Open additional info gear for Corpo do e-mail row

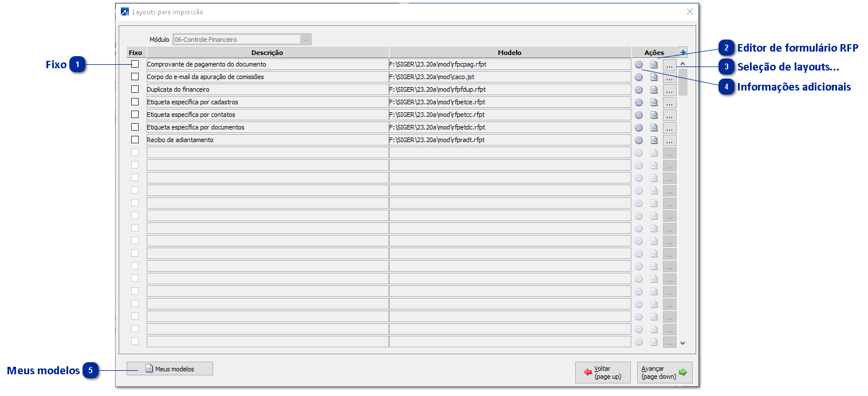coord(639,77)
